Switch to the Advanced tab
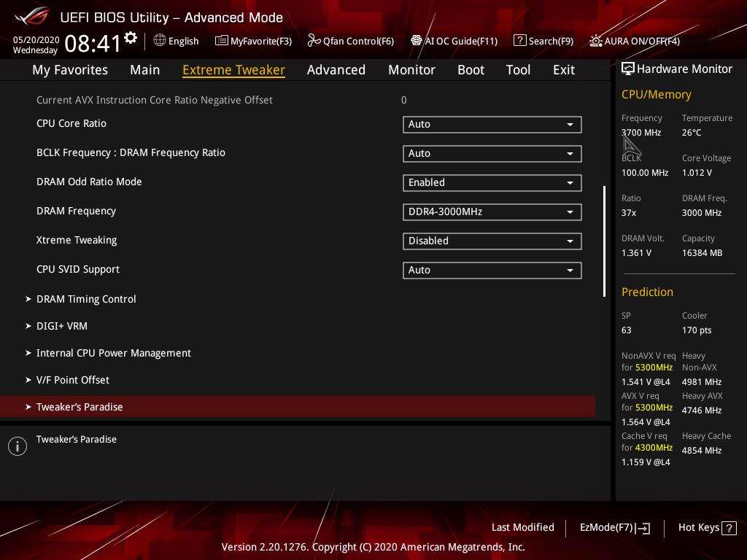747x560 pixels. click(x=336, y=70)
